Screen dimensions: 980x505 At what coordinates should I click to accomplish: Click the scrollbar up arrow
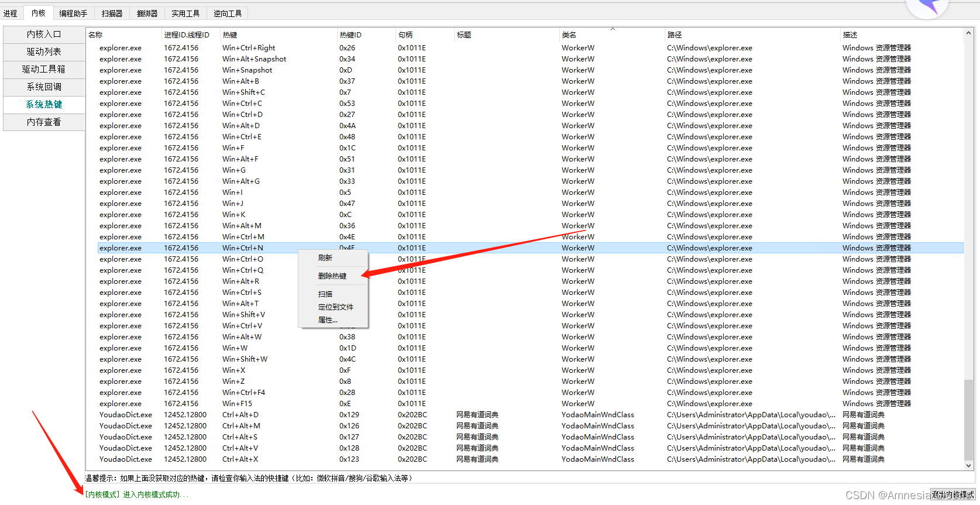pyautogui.click(x=968, y=33)
